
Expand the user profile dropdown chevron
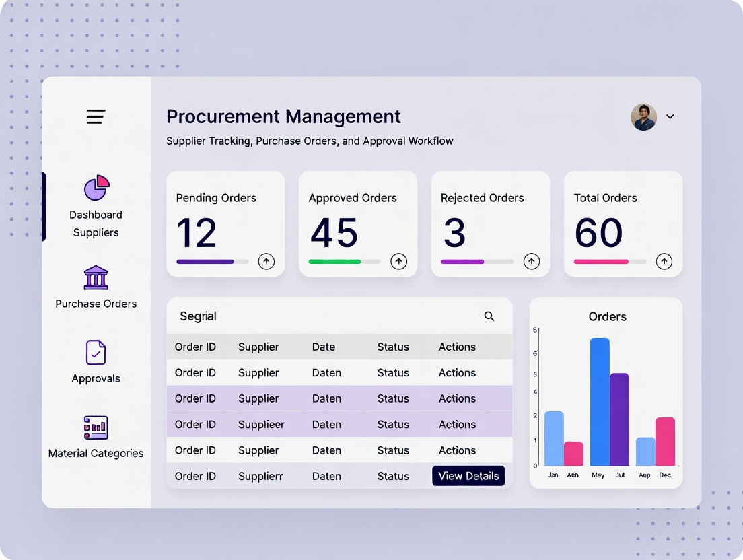(670, 117)
